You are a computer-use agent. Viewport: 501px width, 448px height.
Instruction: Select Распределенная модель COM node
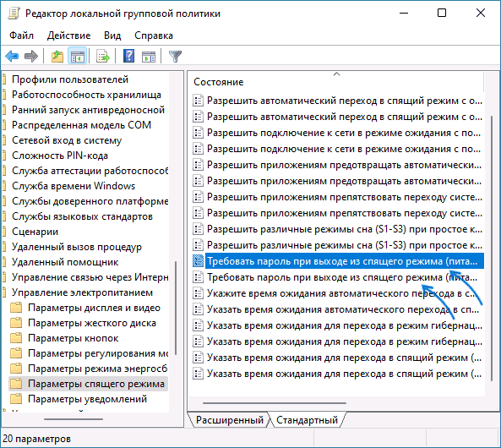81,125
